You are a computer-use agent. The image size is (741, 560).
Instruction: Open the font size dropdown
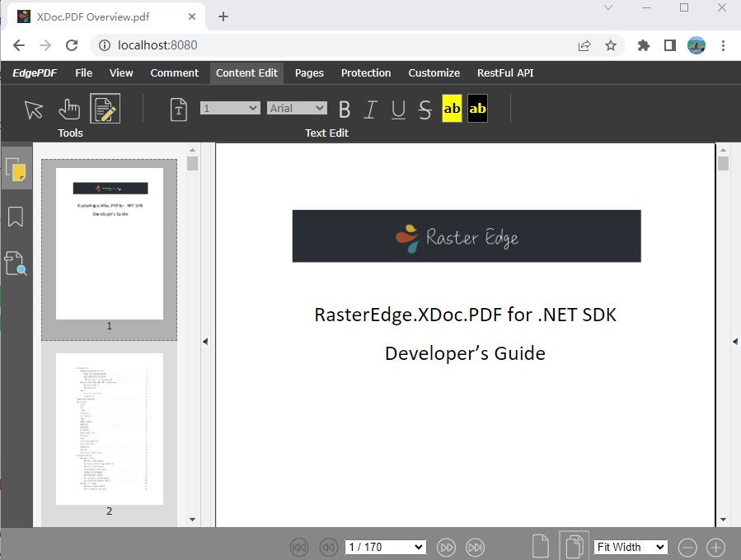[230, 107]
